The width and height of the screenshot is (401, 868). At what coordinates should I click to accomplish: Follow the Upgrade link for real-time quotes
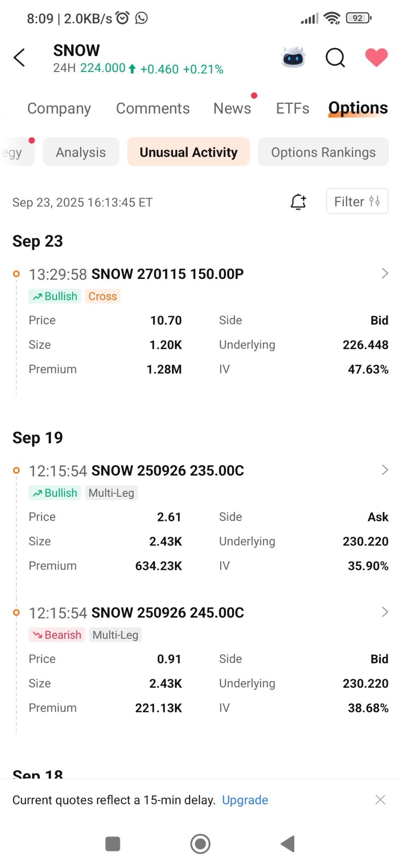245,800
